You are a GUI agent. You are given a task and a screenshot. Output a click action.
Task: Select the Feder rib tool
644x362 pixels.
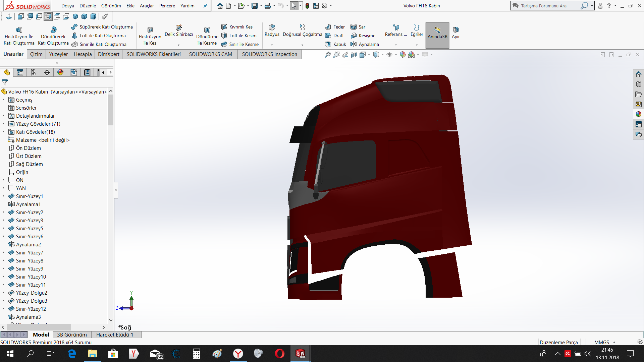335,27
